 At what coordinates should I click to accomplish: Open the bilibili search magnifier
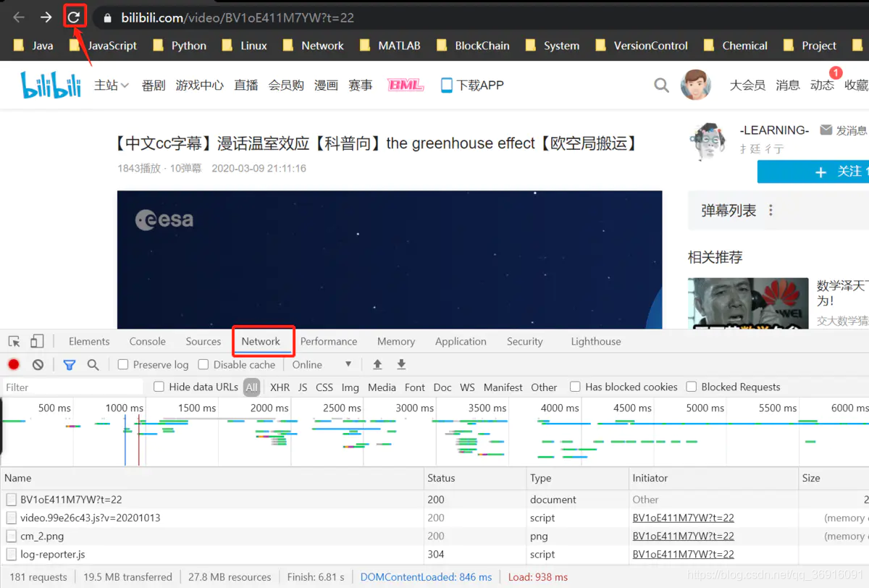pyautogui.click(x=661, y=85)
